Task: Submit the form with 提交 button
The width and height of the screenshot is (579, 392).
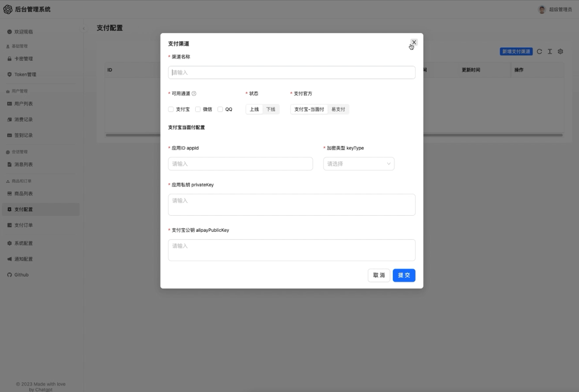Action: pyautogui.click(x=404, y=275)
